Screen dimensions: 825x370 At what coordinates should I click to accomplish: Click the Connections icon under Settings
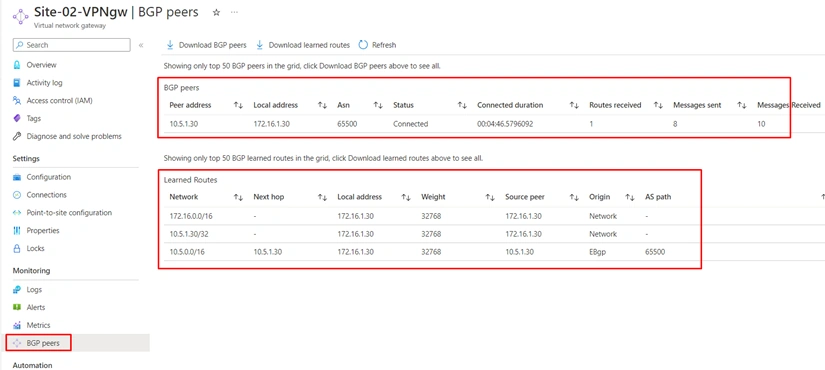tap(17, 195)
